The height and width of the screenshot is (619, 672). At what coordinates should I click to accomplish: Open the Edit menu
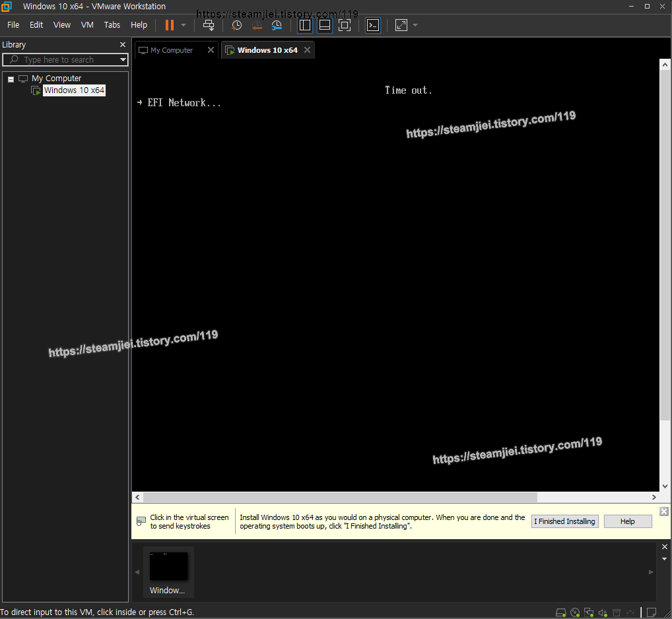pos(36,25)
